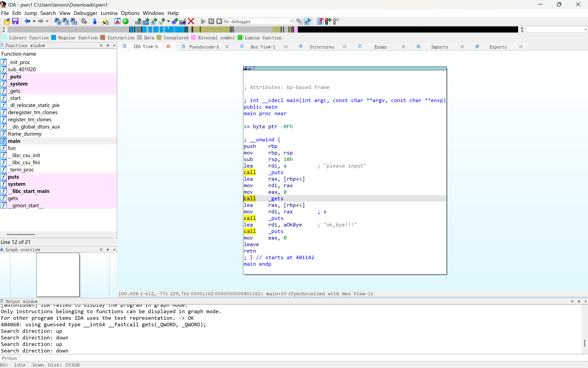Pause the running process
The width and height of the screenshot is (588, 368).
pos(211,21)
